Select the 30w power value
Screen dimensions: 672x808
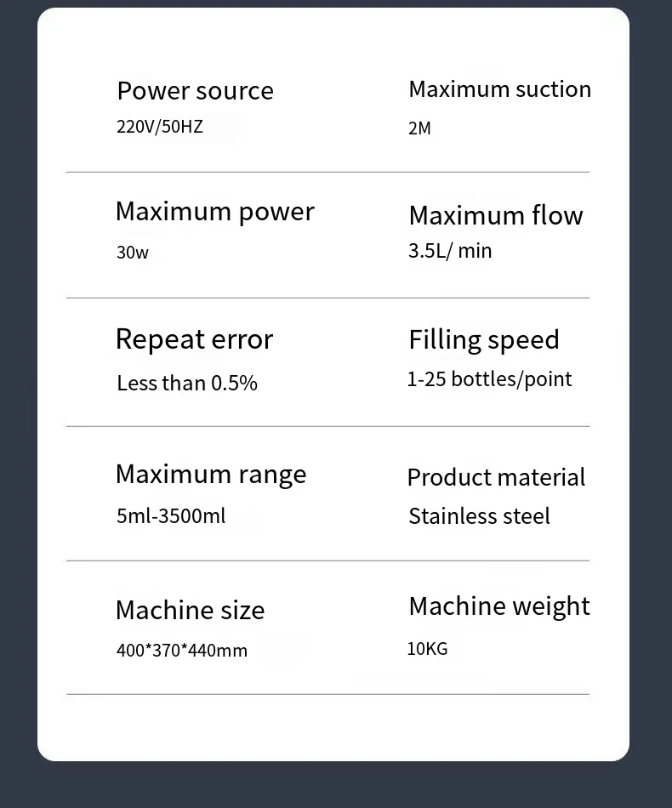click(132, 253)
